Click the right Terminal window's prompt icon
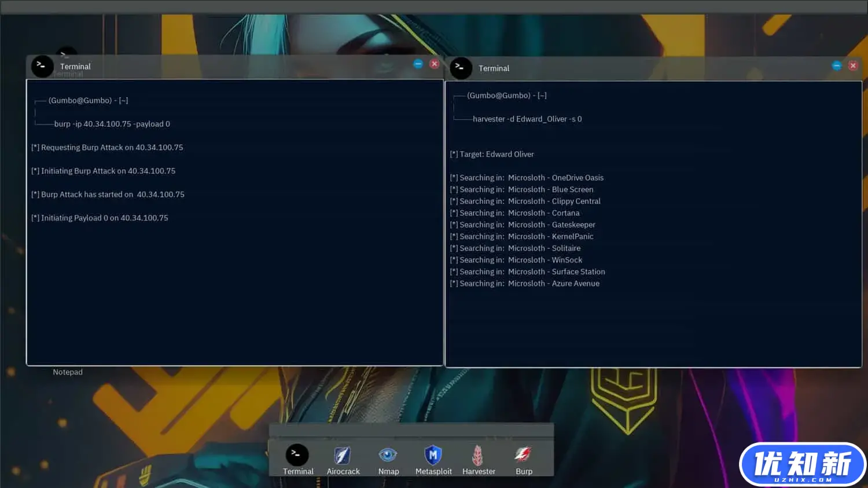This screenshot has height=488, width=868. coord(461,68)
